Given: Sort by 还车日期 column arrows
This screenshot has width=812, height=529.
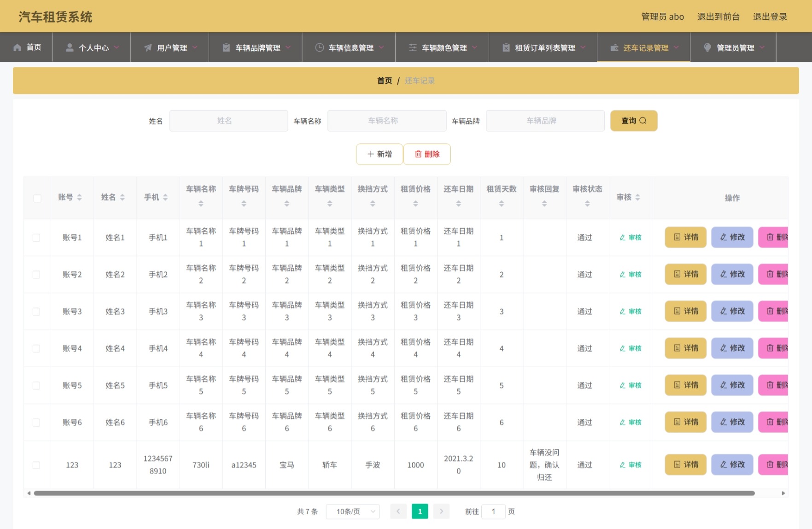Looking at the screenshot, I should (x=458, y=203).
